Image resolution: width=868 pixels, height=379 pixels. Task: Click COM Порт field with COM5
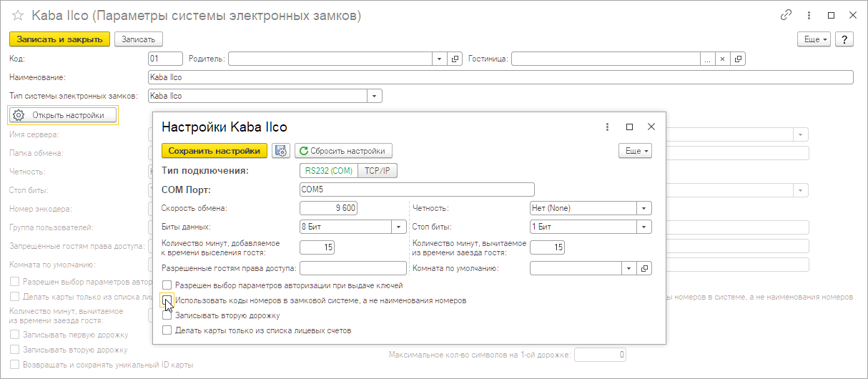[x=417, y=189]
